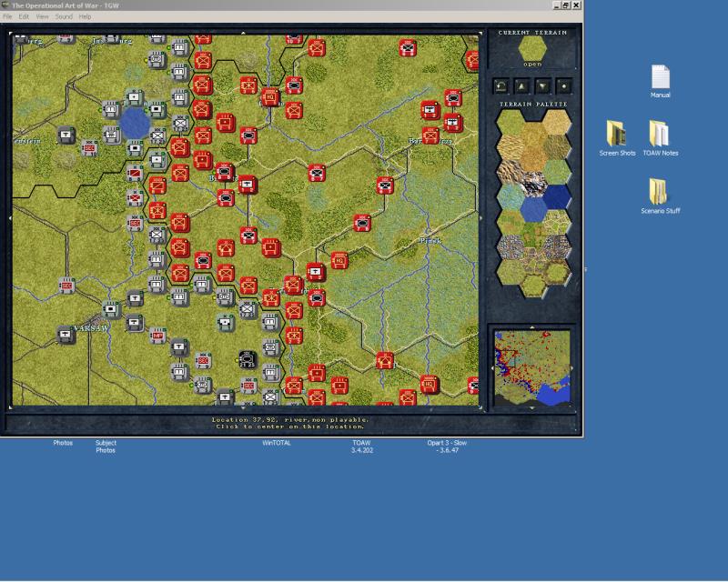Select the cropland terrain hex in palette
This screenshot has height=582, width=728.
[x=510, y=222]
